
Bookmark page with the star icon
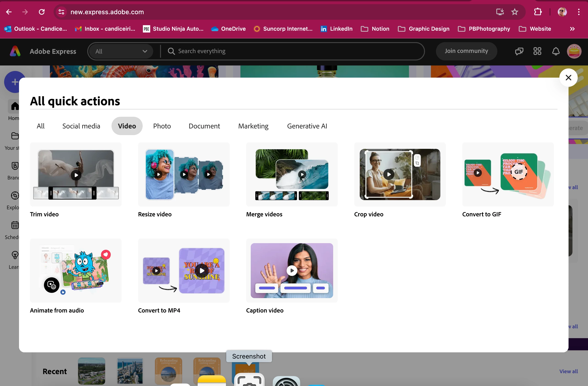click(515, 12)
